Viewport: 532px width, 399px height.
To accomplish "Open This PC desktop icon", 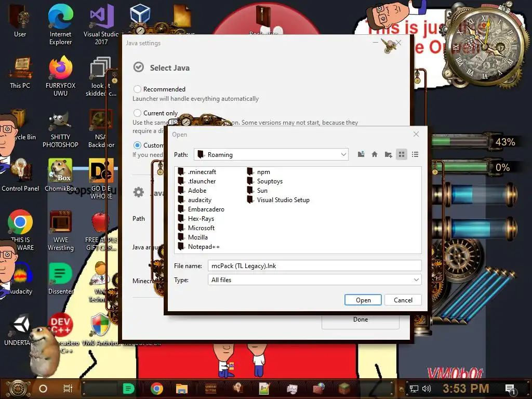I will tap(20, 73).
